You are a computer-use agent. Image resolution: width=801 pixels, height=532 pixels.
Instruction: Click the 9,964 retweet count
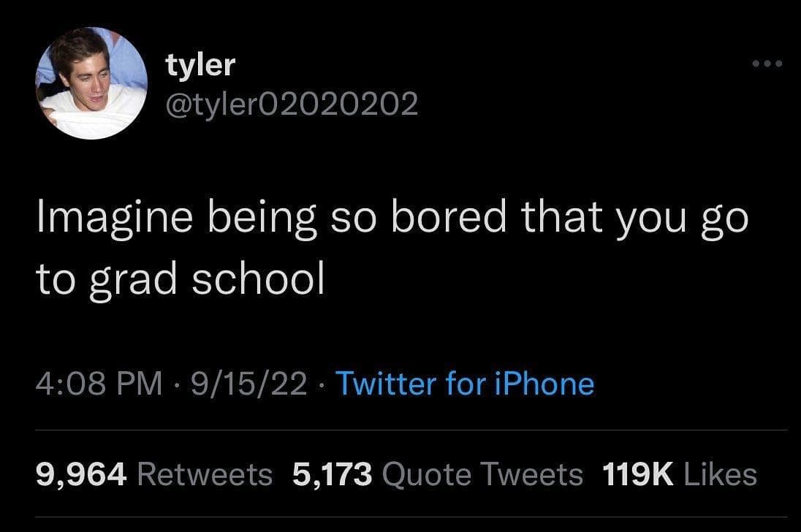pyautogui.click(x=82, y=475)
